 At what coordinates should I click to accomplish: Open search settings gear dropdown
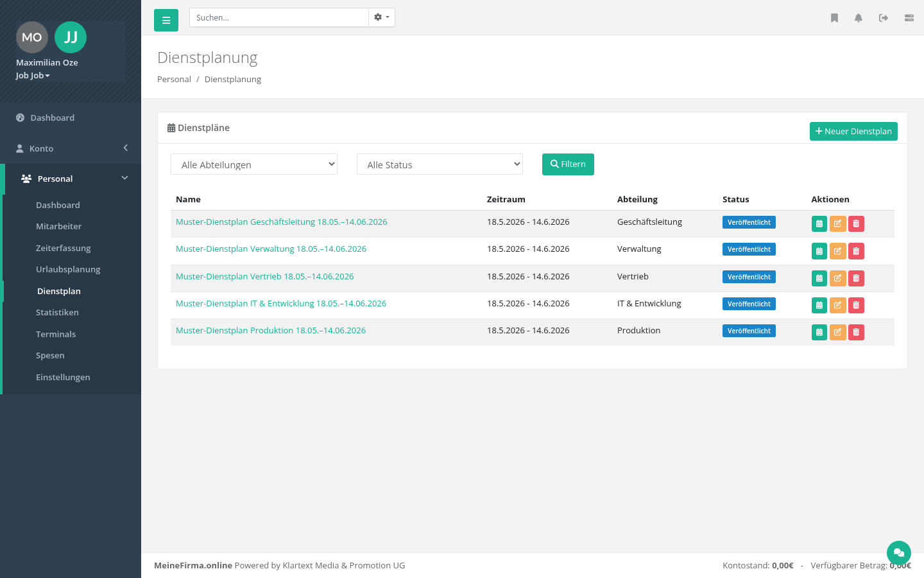pos(382,17)
